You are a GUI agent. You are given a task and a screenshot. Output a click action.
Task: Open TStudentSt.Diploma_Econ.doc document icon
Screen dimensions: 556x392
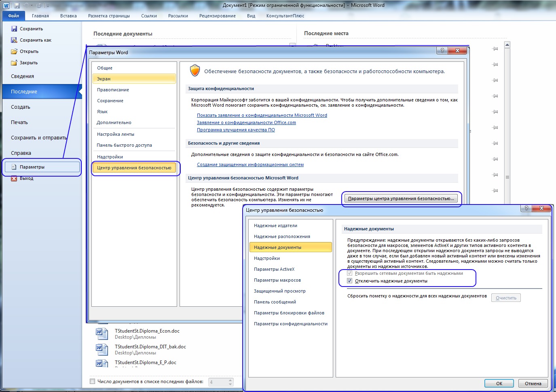102,333
